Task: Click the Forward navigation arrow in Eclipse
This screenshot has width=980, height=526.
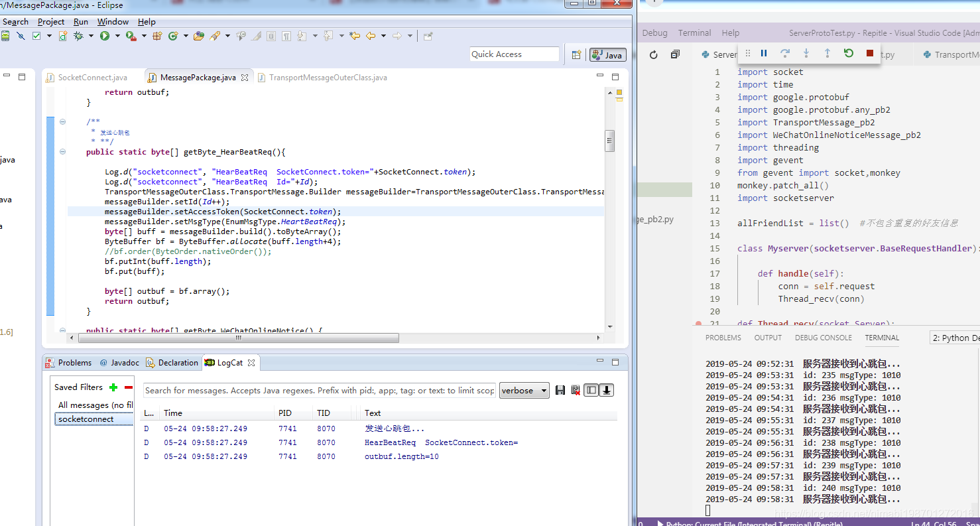Action: (397, 36)
